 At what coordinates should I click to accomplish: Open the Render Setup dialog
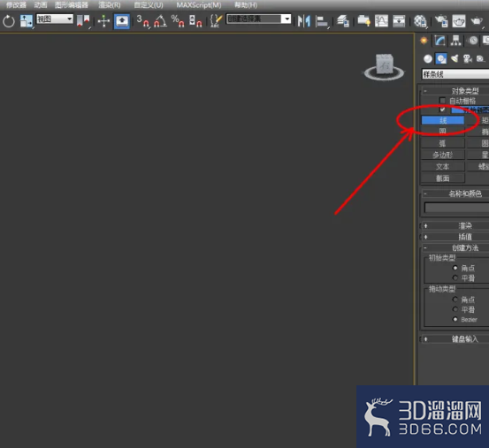click(x=441, y=21)
